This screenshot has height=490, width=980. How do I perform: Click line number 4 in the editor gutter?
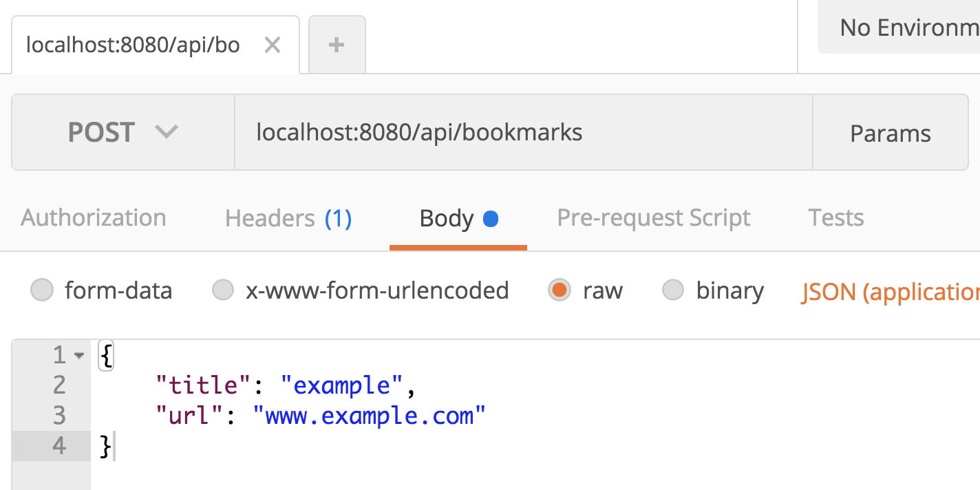click(x=58, y=445)
